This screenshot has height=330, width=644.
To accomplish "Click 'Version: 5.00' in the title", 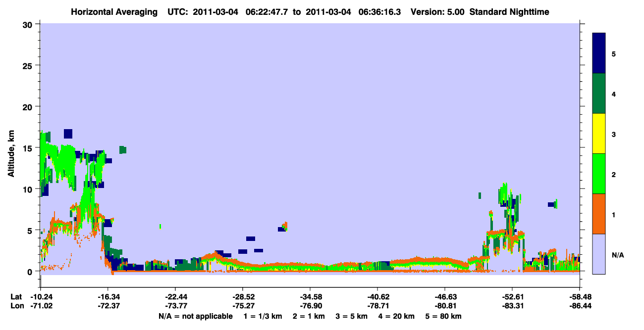I will [437, 11].
